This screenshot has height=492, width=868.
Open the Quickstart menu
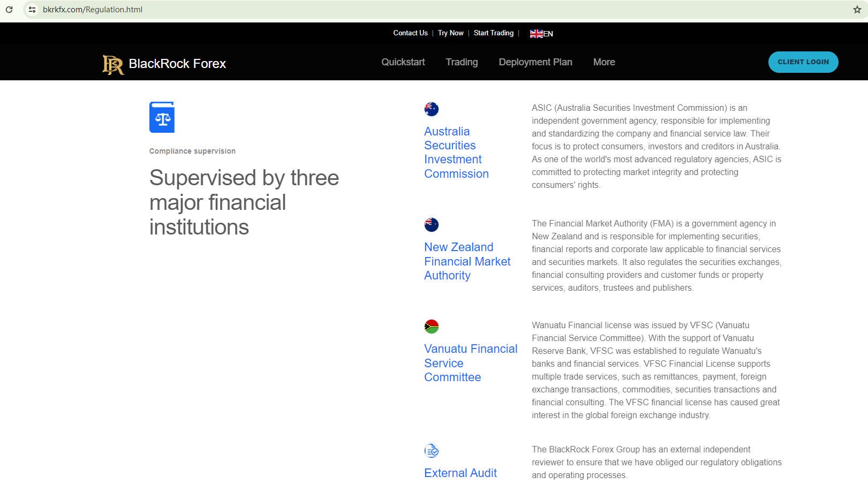tap(403, 62)
